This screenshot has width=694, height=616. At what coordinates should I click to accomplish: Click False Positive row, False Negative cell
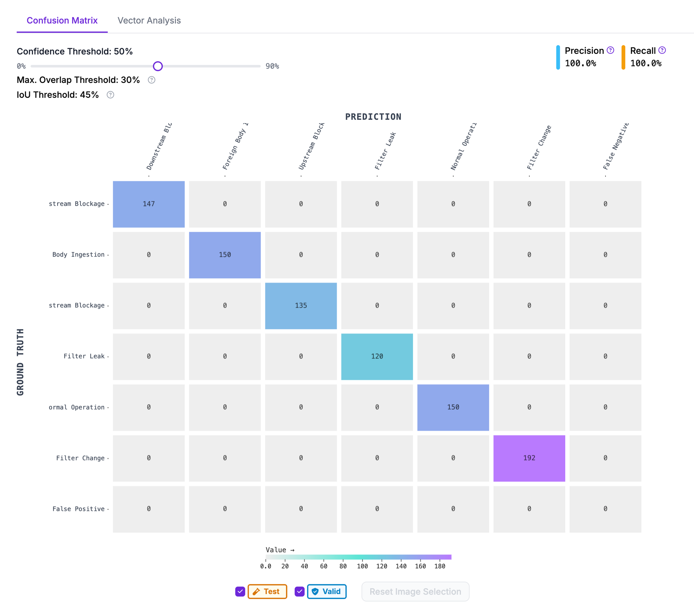click(x=605, y=509)
